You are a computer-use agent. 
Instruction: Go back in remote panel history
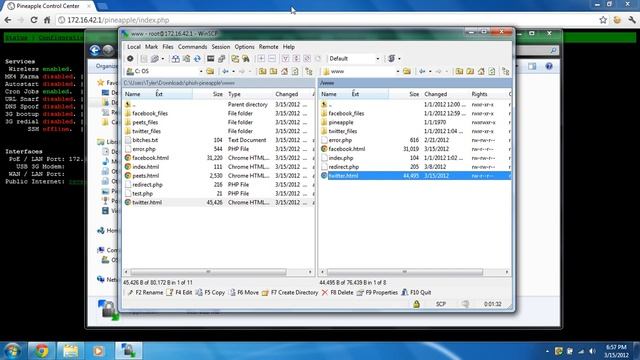(422, 71)
